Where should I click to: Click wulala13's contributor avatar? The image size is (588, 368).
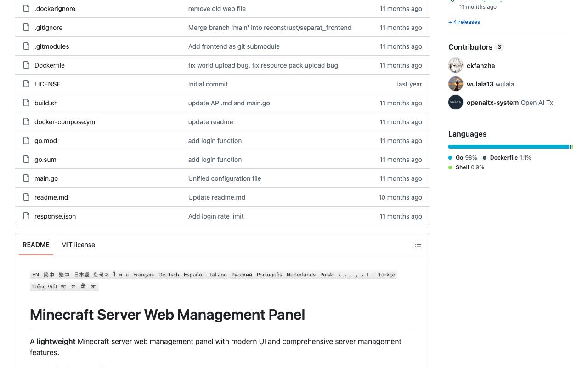pyautogui.click(x=456, y=84)
